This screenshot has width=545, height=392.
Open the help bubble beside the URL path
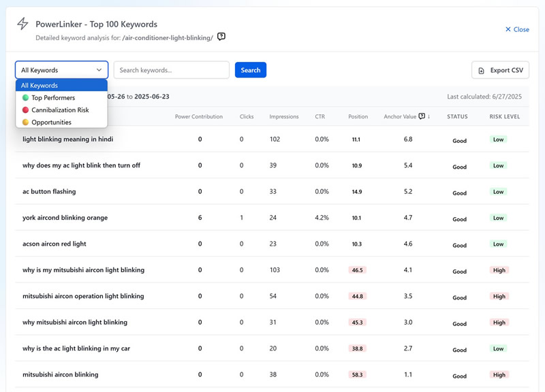221,37
